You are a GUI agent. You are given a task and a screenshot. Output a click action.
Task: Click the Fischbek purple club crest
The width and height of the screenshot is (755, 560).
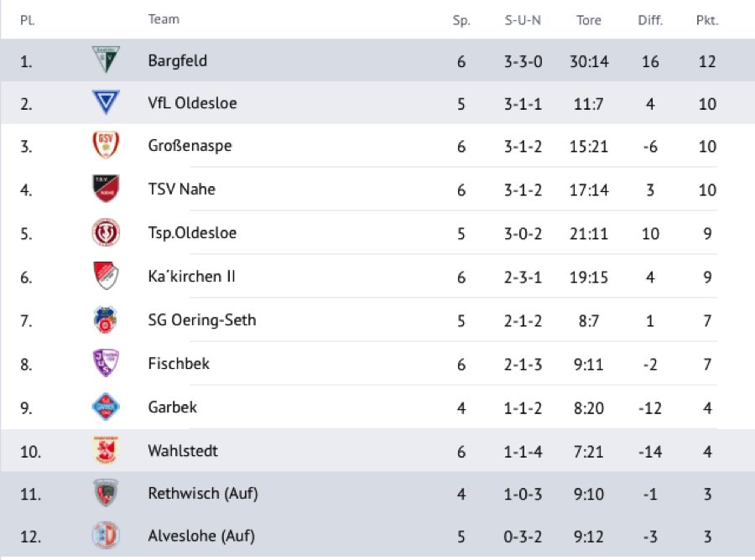pos(106,364)
